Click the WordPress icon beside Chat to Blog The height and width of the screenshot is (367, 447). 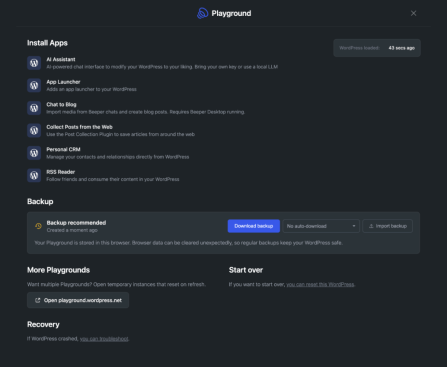[x=34, y=108]
